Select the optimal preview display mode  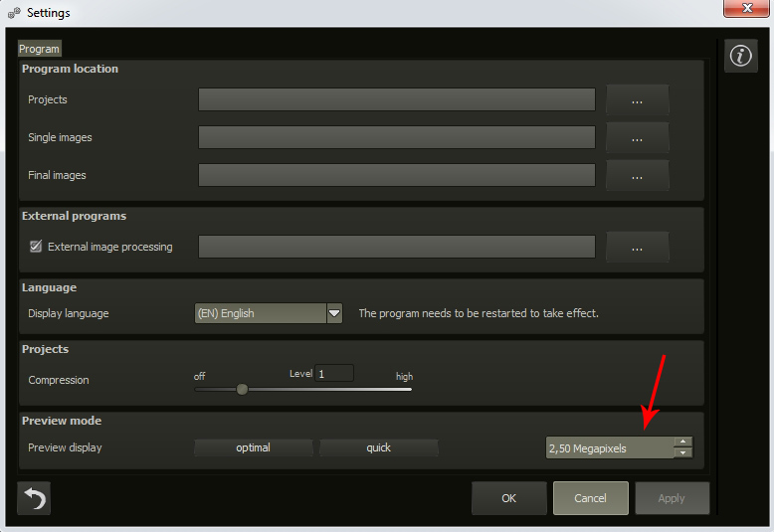tap(253, 447)
